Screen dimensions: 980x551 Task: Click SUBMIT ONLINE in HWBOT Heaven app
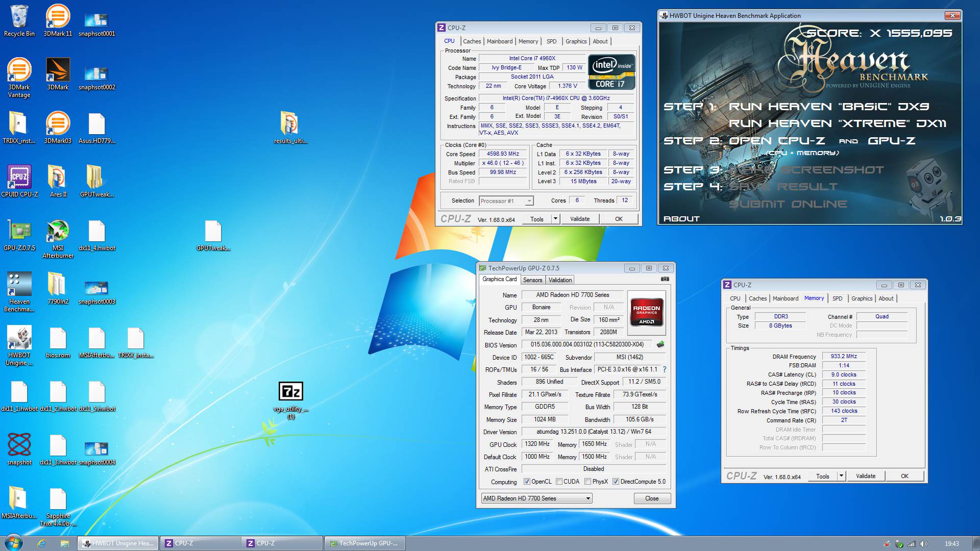(x=788, y=204)
